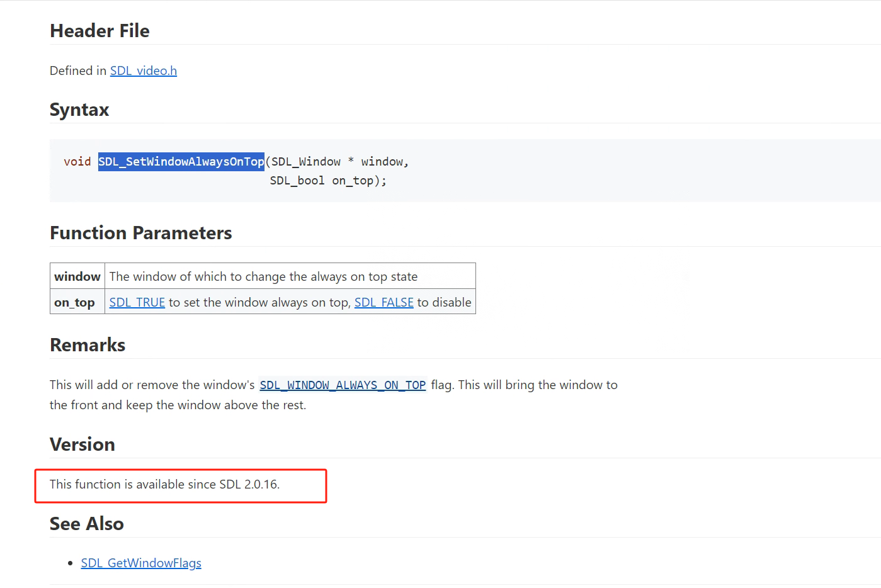Click the Remarks section heading
This screenshot has width=881, height=588.
click(x=88, y=346)
